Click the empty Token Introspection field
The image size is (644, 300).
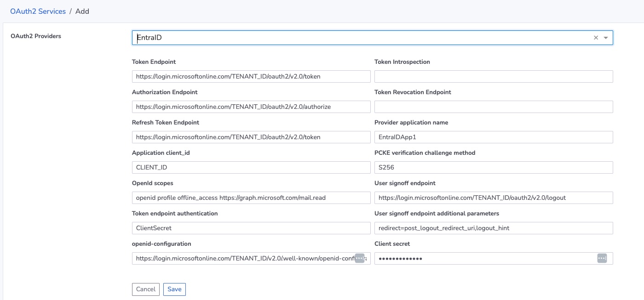point(493,76)
